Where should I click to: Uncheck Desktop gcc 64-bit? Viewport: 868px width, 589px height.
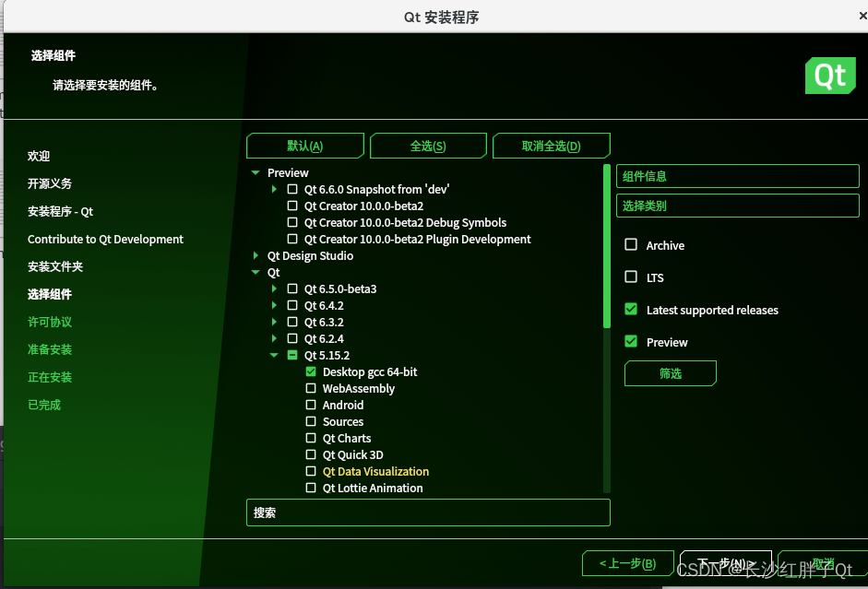[311, 371]
